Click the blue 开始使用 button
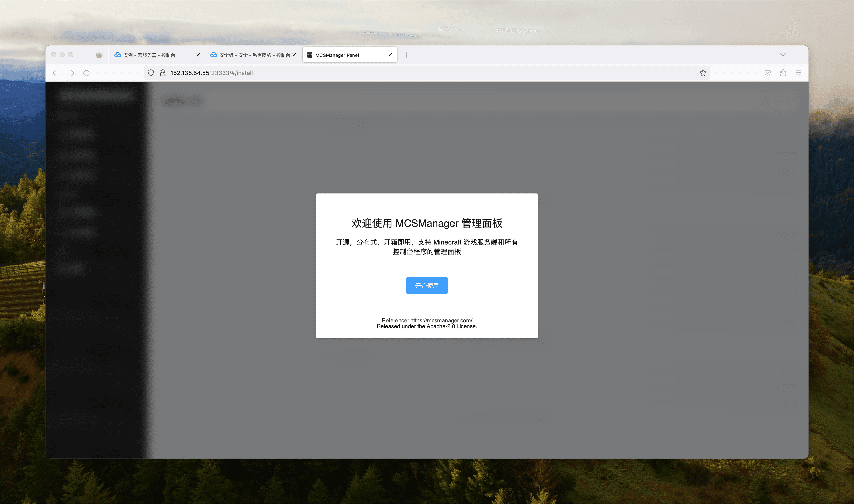 [427, 285]
